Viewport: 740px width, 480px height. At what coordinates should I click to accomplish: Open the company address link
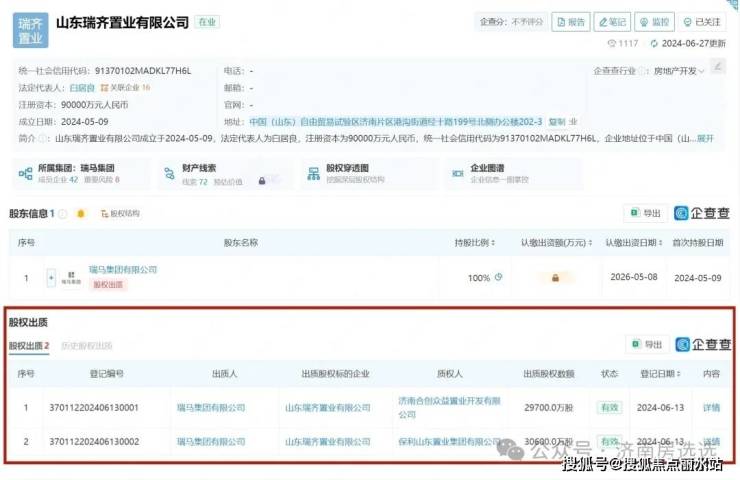(x=395, y=122)
